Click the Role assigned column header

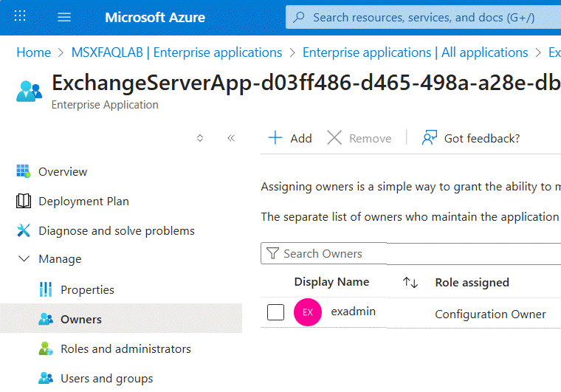coord(472,282)
